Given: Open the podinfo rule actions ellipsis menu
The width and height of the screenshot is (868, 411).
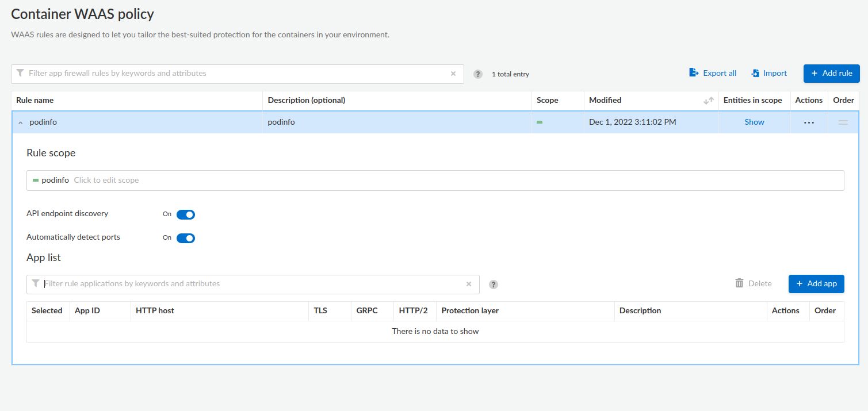Looking at the screenshot, I should (x=809, y=122).
